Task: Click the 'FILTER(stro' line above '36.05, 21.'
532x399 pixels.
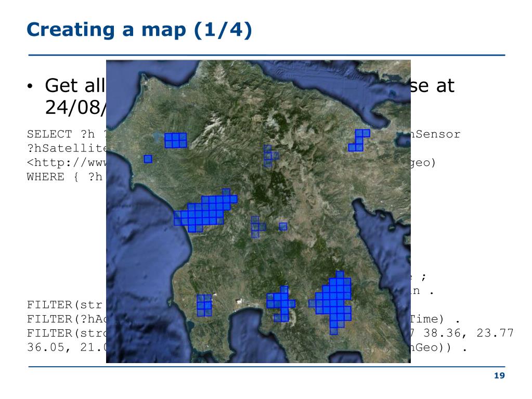Action: (x=67, y=333)
